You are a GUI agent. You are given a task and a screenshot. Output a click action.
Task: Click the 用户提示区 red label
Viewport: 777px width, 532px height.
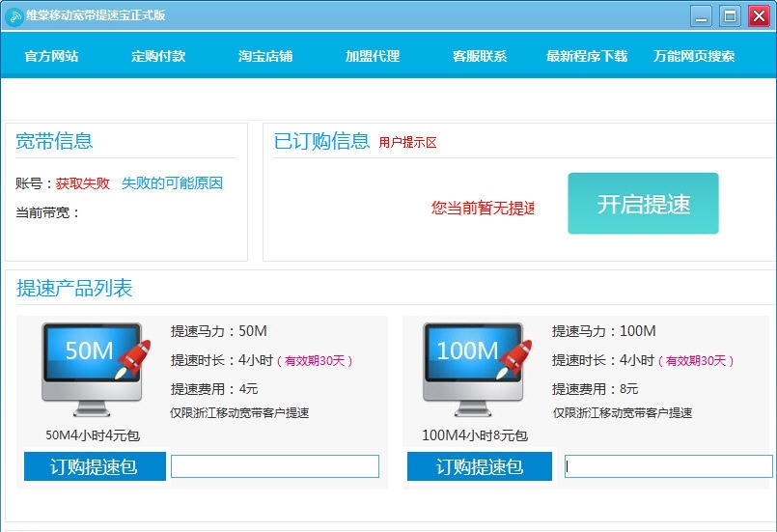tap(407, 143)
